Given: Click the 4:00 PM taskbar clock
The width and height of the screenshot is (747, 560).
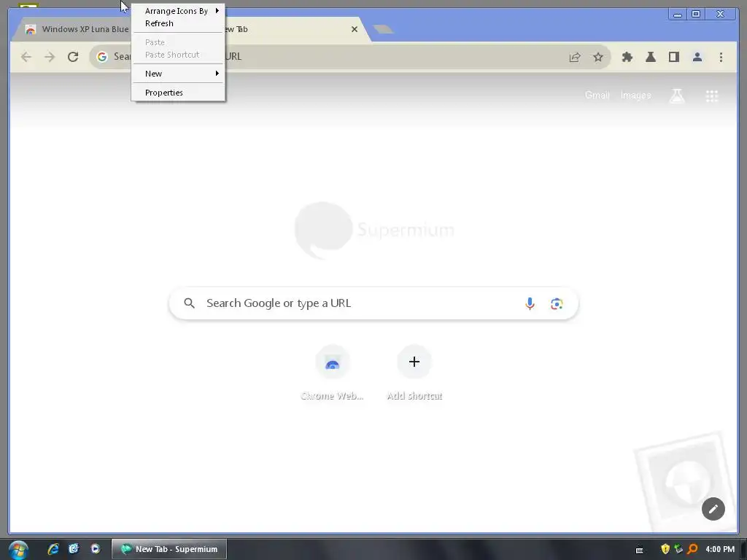Looking at the screenshot, I should pyautogui.click(x=720, y=549).
